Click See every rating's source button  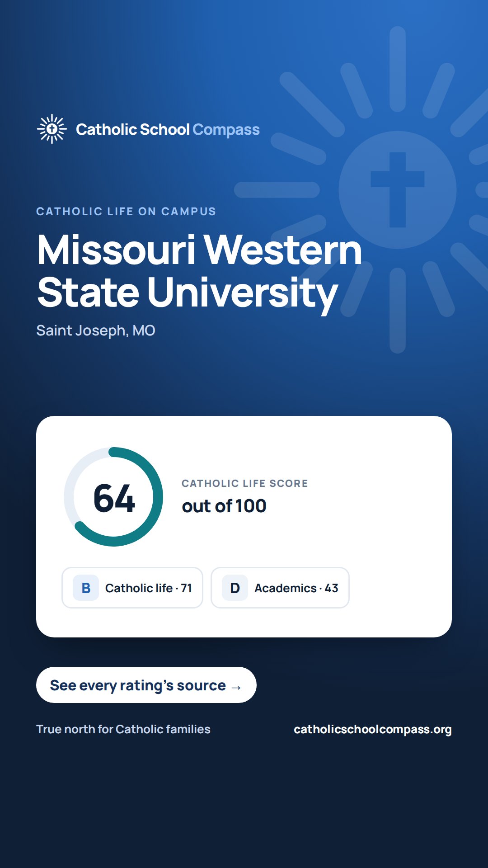pyautogui.click(x=146, y=685)
